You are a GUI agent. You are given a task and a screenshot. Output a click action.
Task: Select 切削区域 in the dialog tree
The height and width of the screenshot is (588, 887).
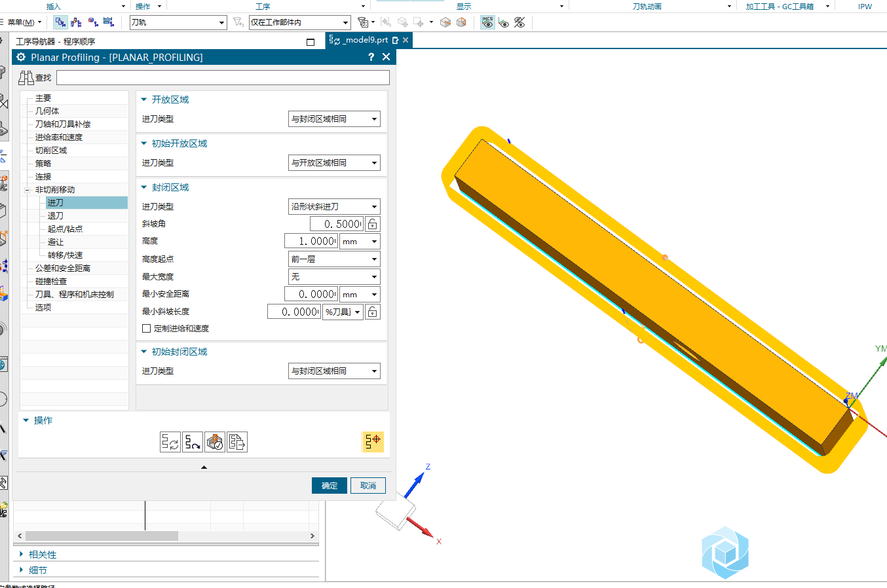[x=51, y=151]
